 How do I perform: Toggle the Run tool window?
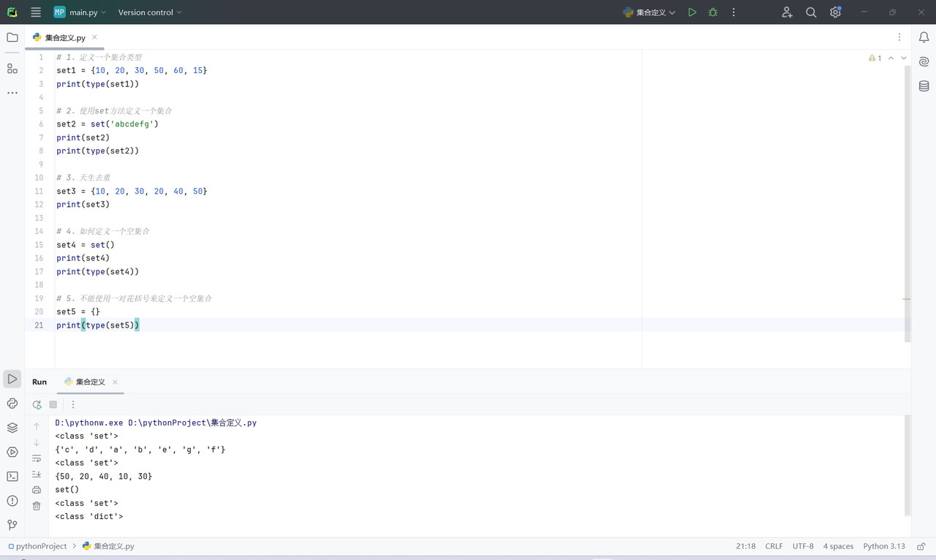tap(12, 379)
